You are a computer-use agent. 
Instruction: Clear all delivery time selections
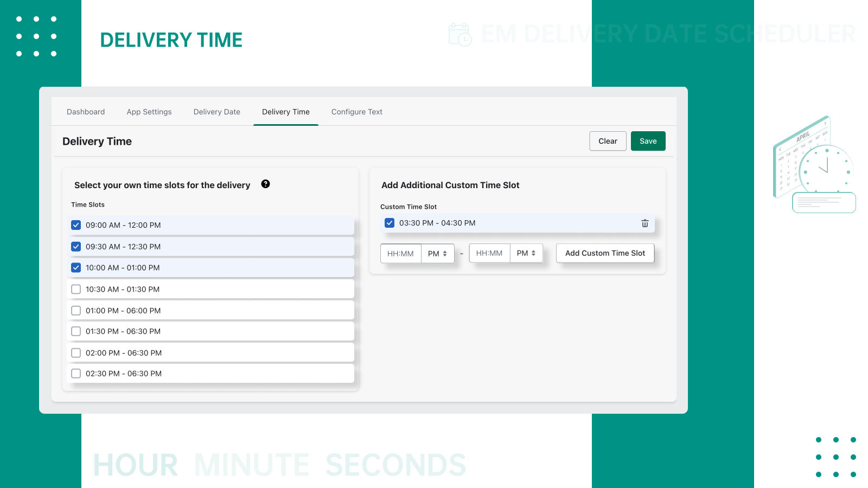pos(608,141)
